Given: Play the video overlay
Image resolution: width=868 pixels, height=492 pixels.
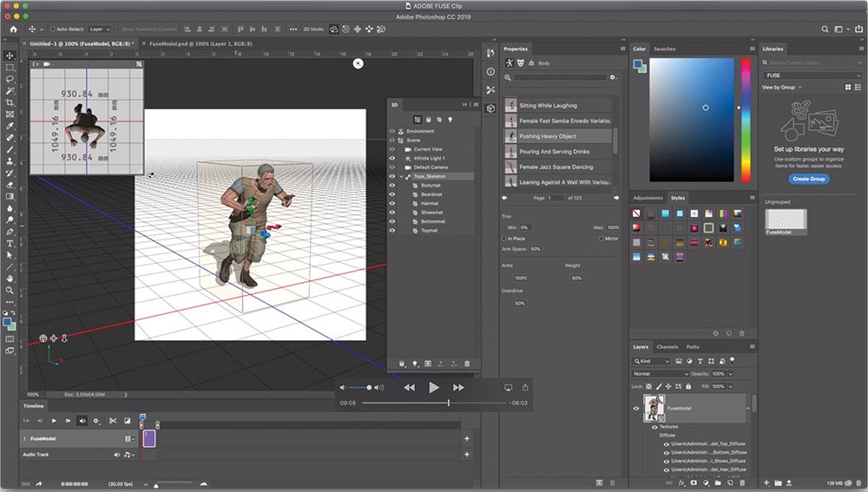Looking at the screenshot, I should pos(434,387).
